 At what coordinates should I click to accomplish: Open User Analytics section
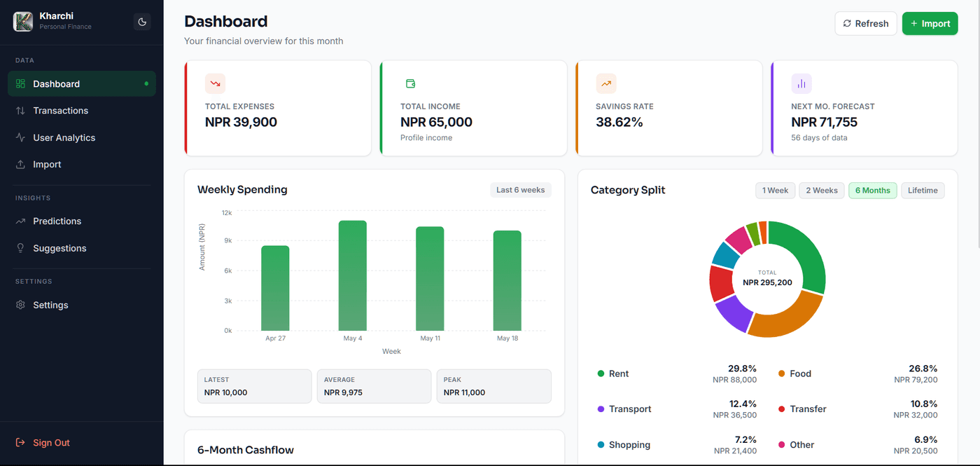point(82,137)
